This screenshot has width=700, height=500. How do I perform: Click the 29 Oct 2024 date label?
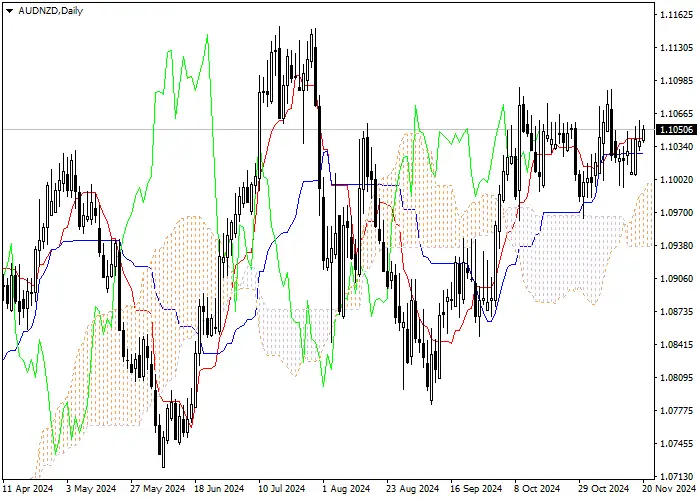click(604, 489)
